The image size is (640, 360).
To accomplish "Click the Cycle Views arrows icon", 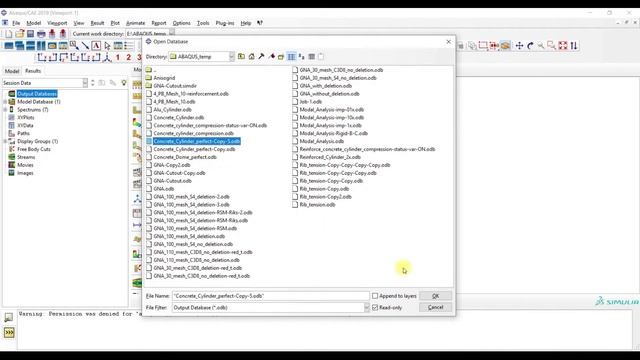I will [574, 46].
